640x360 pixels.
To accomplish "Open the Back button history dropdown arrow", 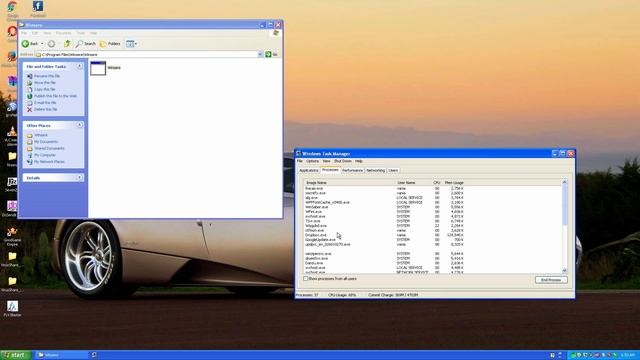I will tap(42, 44).
